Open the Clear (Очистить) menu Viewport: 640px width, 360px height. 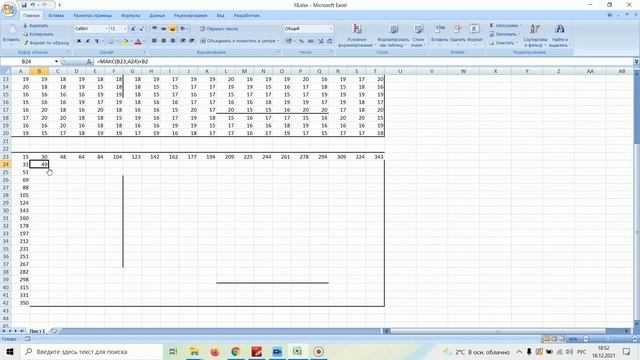502,43
